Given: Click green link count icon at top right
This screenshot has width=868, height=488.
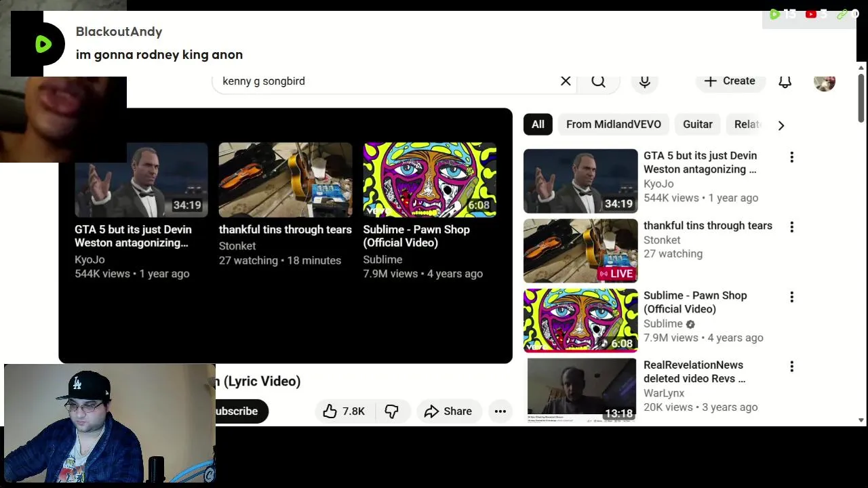Looking at the screenshot, I should (x=842, y=14).
